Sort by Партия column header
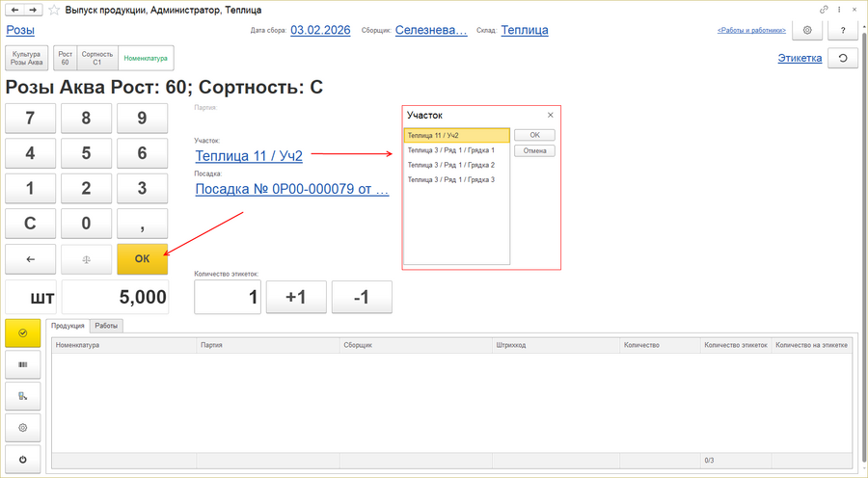The width and height of the screenshot is (868, 478). [268, 345]
